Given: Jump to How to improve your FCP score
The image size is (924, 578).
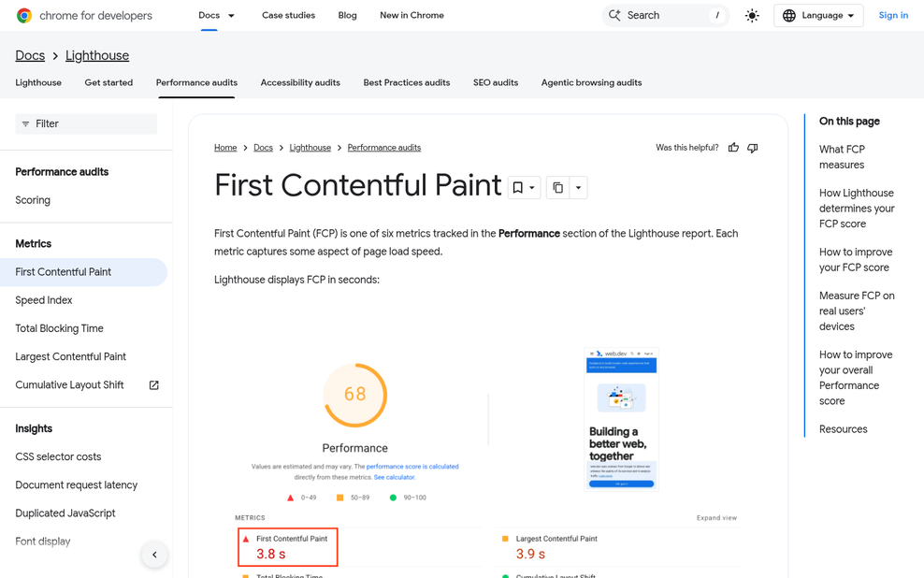Looking at the screenshot, I should tap(856, 260).
